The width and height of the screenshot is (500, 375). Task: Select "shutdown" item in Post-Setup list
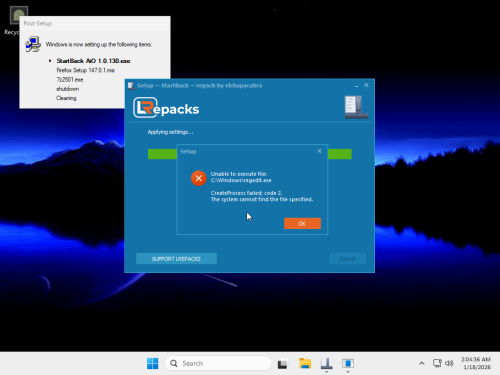pos(68,89)
